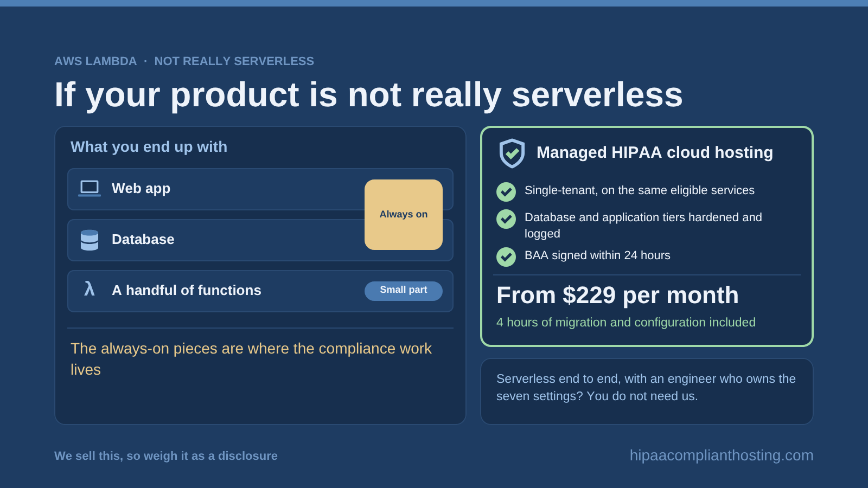Image resolution: width=868 pixels, height=488 pixels.
Task: Click the BAA signed within 24 hours text
Action: coord(597,255)
